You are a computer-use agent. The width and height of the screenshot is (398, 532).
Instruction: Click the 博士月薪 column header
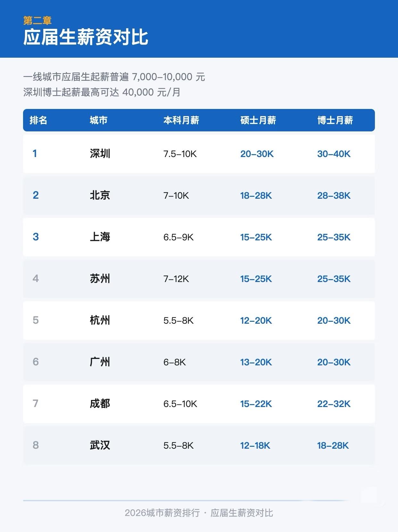tap(335, 120)
